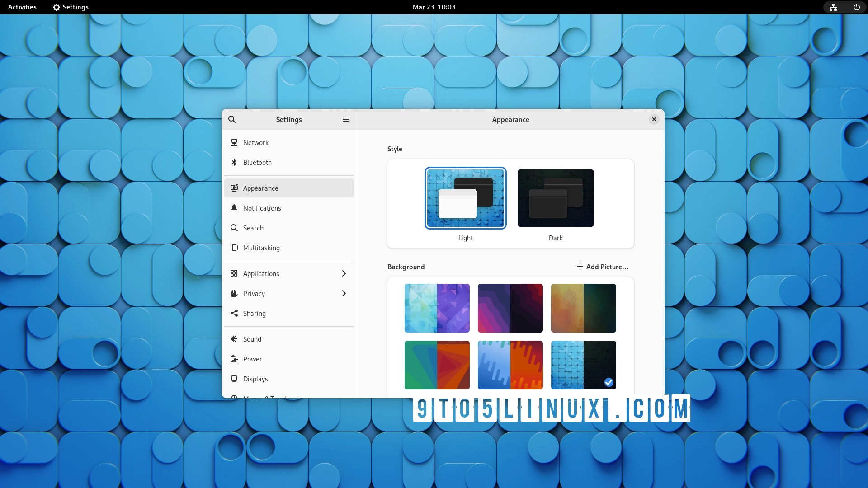Image resolution: width=868 pixels, height=488 pixels.
Task: Select the green and orange geometric wallpaper
Action: [437, 365]
